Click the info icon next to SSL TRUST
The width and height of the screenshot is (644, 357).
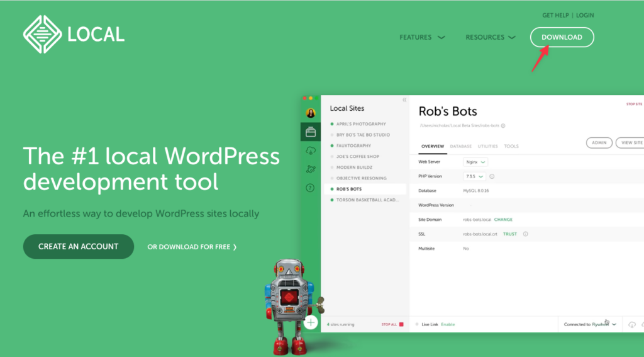pos(525,234)
